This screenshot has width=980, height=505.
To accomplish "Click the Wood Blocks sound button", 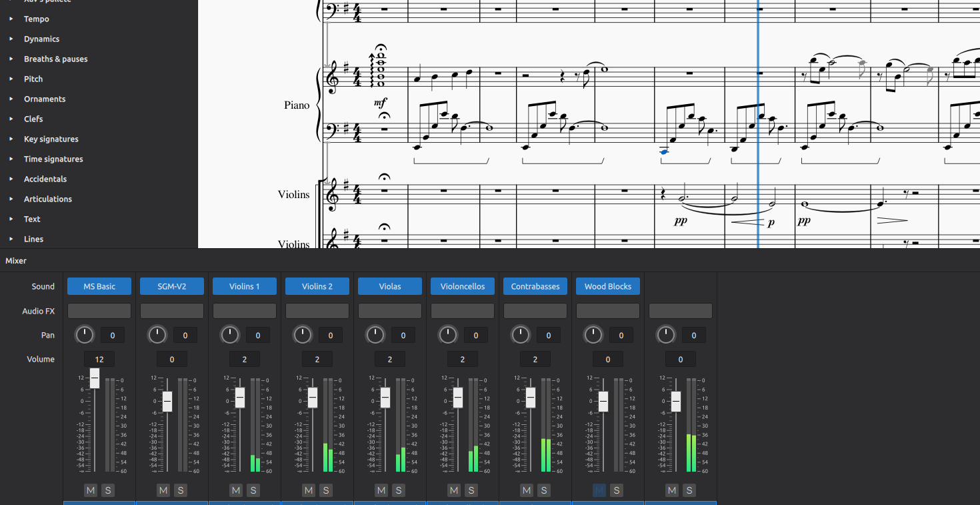I will [x=607, y=286].
